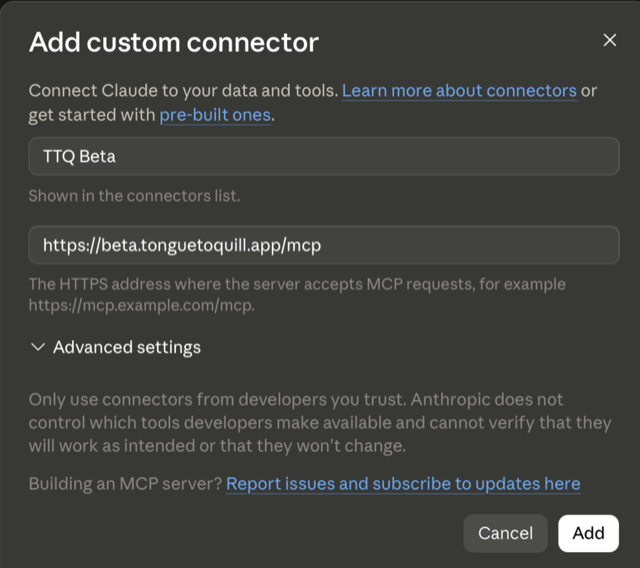Click the connector name field containing TTQ Beta
The image size is (640, 568).
point(324,156)
